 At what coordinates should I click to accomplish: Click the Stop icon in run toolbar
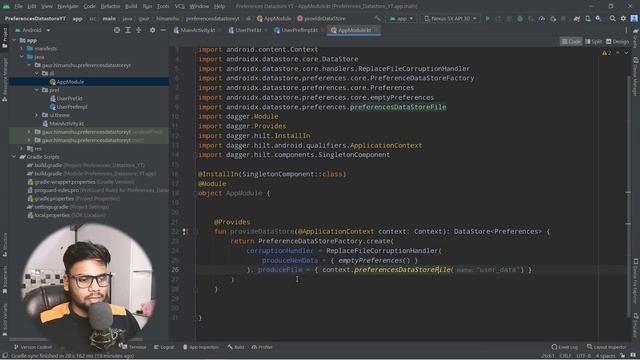click(x=563, y=18)
